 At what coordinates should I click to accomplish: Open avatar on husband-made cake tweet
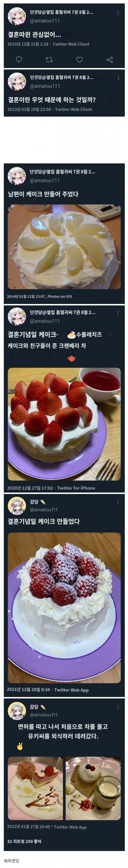tap(17, 176)
